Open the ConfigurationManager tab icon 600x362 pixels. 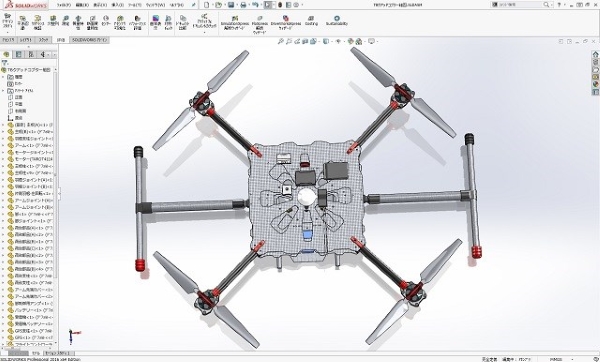click(x=31, y=54)
